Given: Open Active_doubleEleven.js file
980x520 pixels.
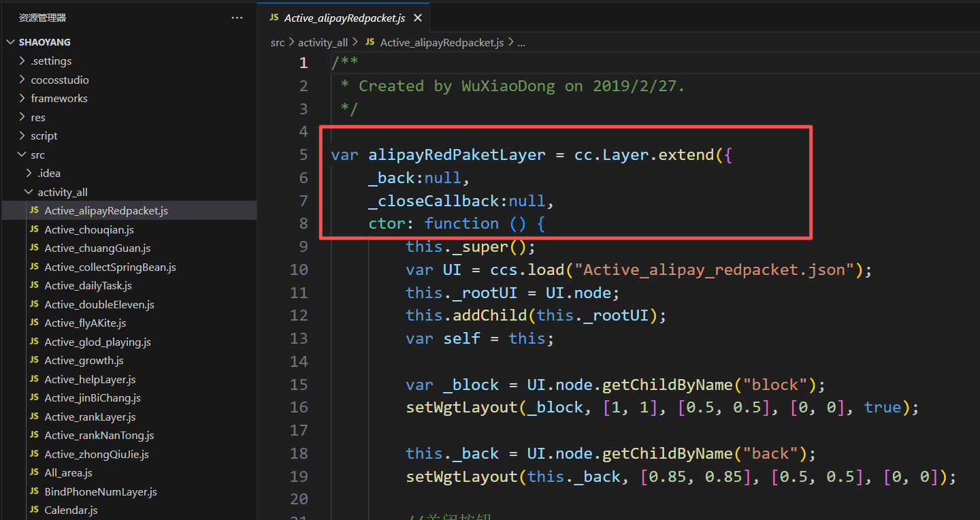Looking at the screenshot, I should click(129, 304).
